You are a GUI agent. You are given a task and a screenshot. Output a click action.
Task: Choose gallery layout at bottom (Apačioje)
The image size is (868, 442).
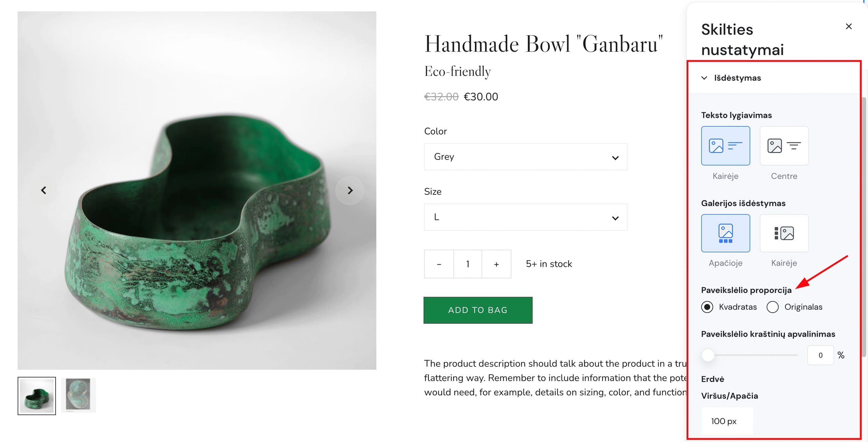[725, 233]
